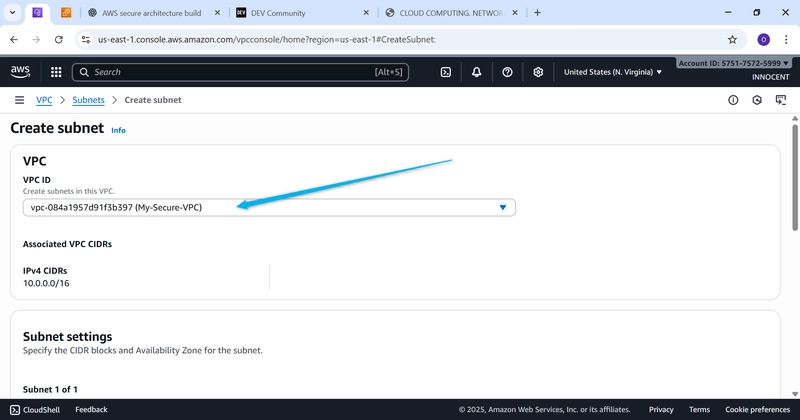This screenshot has height=420, width=800.
Task: Open the Privacy link in footer
Action: point(661,410)
